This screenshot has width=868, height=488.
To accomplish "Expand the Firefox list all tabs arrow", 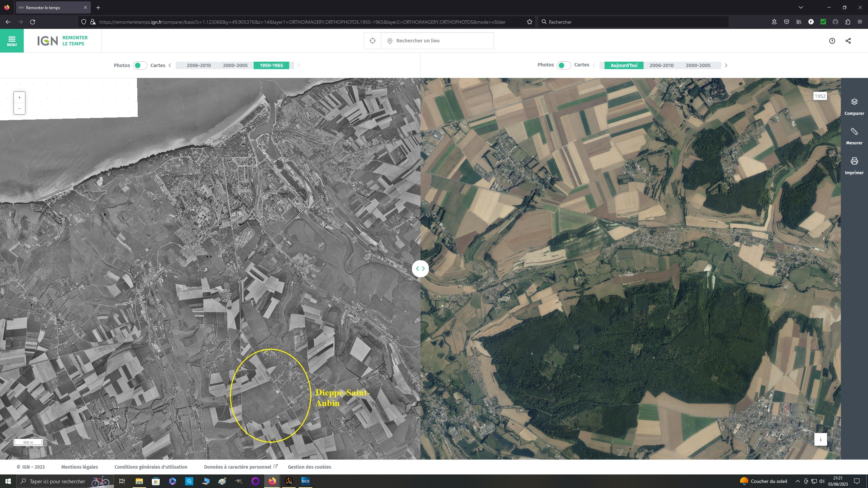I will point(801,7).
